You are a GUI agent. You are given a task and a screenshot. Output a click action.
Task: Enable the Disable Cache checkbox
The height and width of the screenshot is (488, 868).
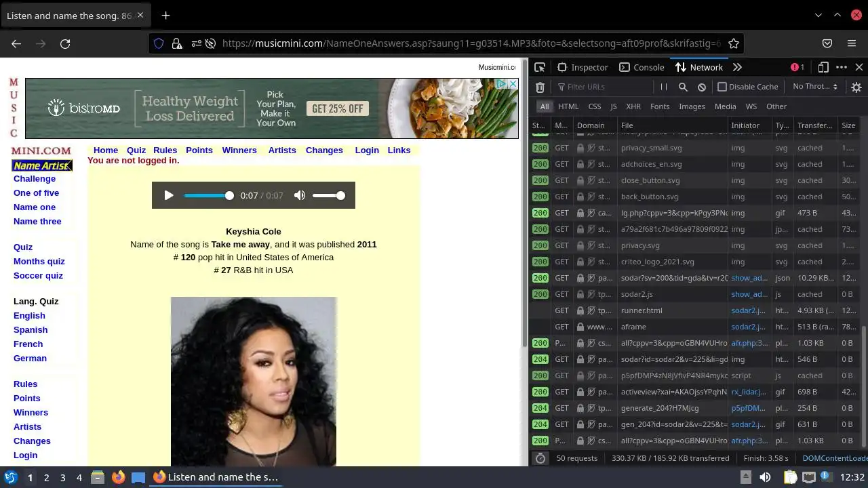click(722, 87)
